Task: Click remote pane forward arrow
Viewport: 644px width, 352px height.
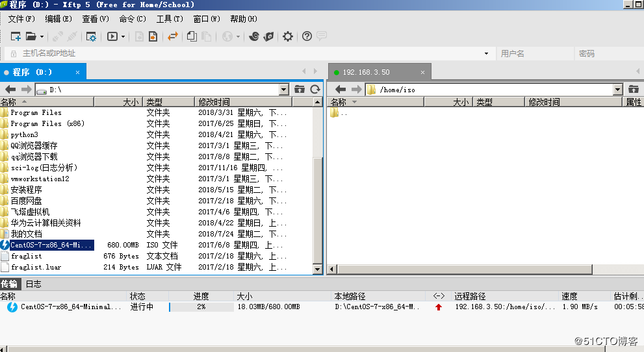Action: coord(357,89)
